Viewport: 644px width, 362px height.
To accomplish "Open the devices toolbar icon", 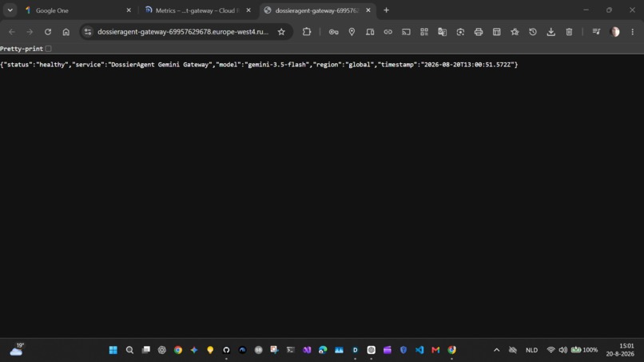I will coord(370,32).
